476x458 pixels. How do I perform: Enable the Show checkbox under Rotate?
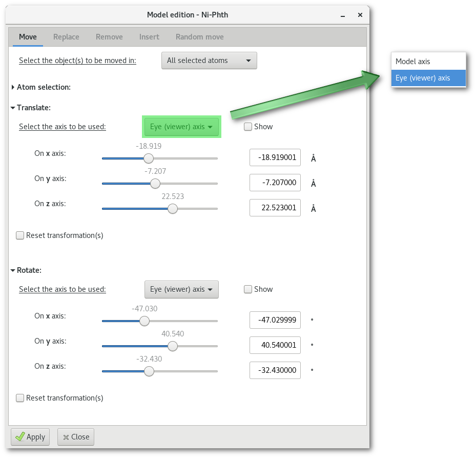[x=248, y=289]
